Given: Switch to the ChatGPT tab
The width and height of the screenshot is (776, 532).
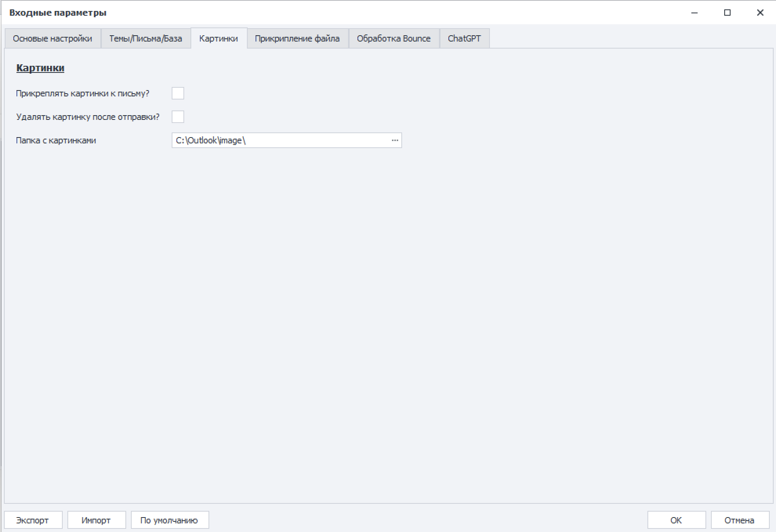Looking at the screenshot, I should [x=464, y=38].
